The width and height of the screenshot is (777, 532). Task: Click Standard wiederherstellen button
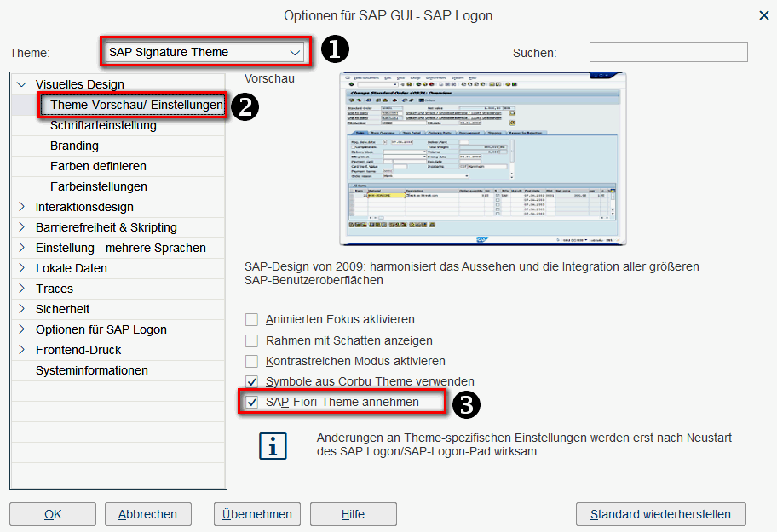click(660, 514)
